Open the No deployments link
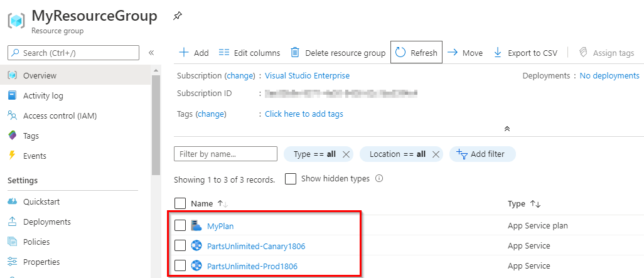This screenshot has width=644, height=278. click(609, 75)
